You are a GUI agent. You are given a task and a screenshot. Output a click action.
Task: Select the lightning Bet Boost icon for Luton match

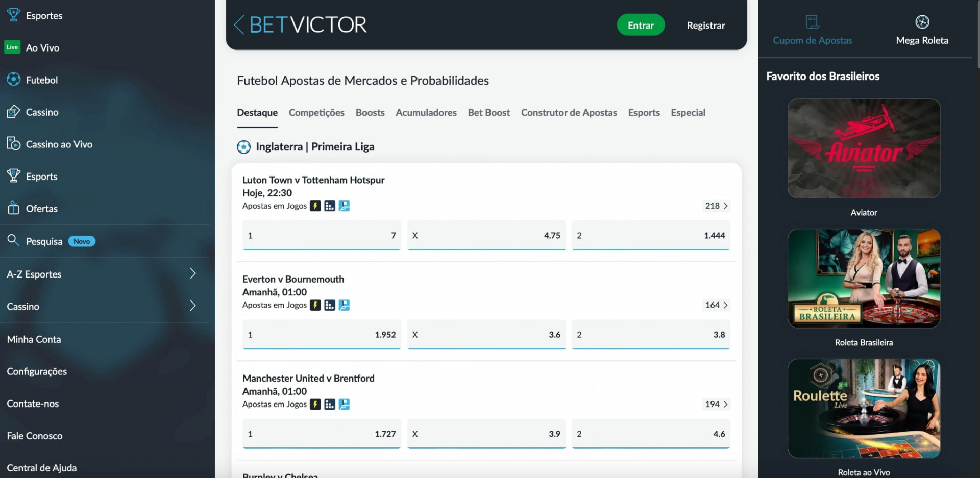(x=315, y=206)
